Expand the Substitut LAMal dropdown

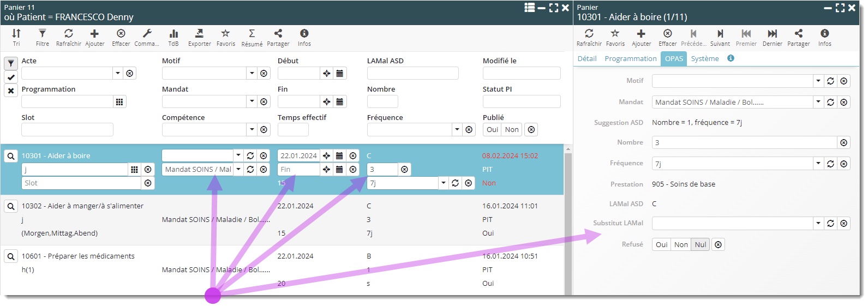[818, 223]
